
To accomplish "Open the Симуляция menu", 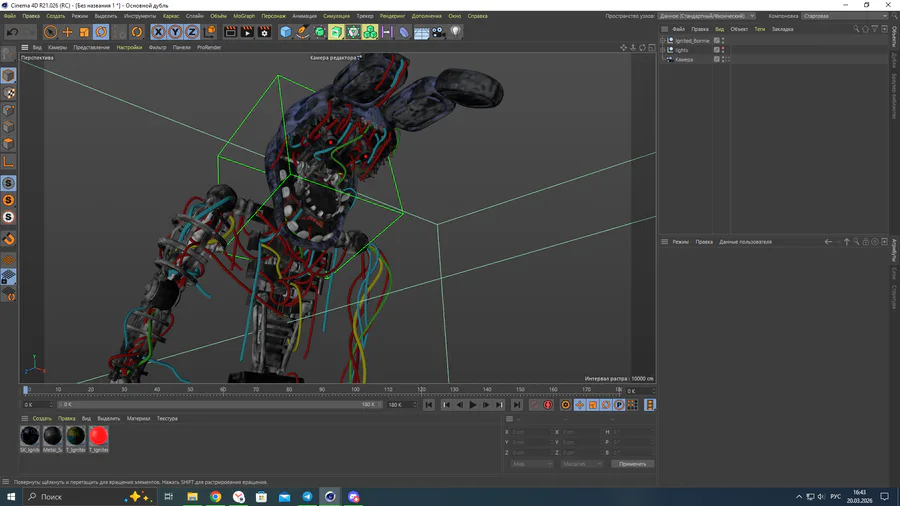I will point(336,16).
